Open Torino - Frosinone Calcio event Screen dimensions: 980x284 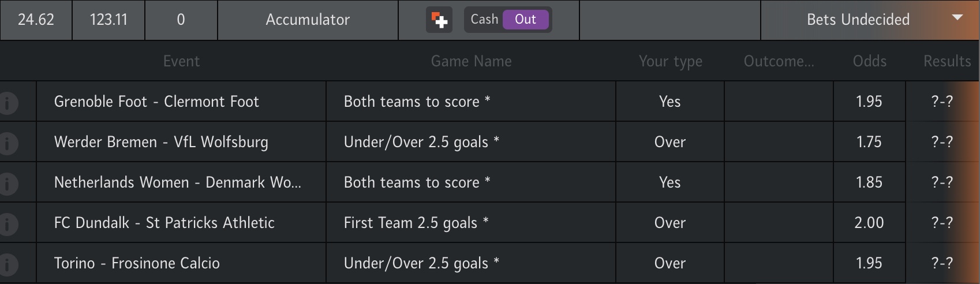click(x=137, y=263)
